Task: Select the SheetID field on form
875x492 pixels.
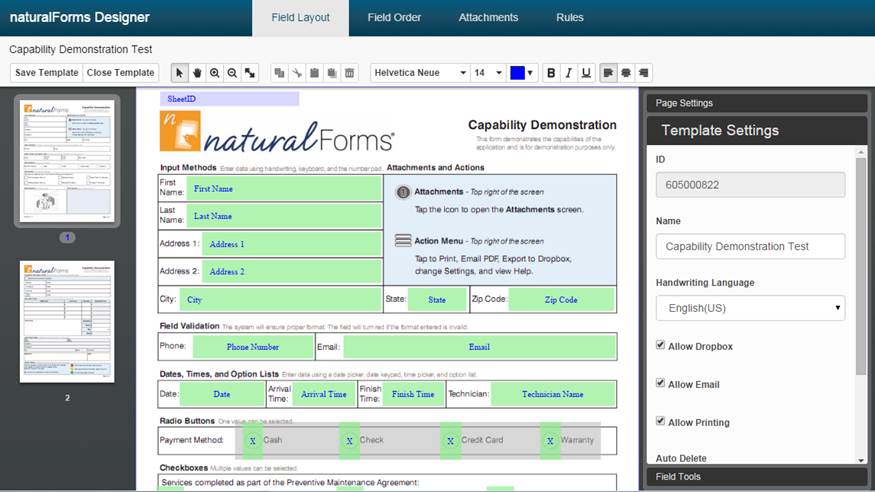Action: click(229, 99)
